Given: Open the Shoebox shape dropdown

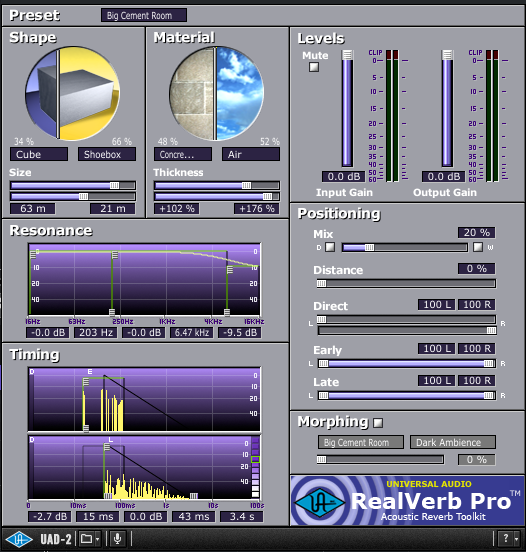Looking at the screenshot, I should pos(107,154).
